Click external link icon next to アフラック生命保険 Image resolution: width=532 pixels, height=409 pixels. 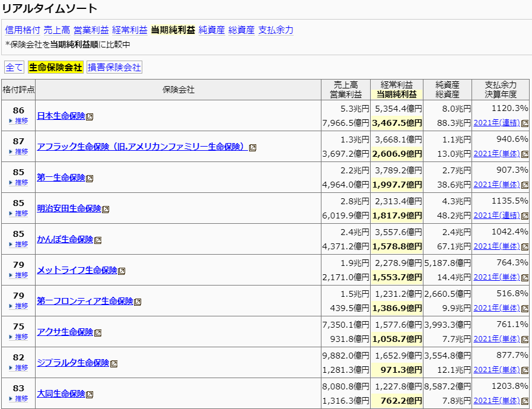coord(253,148)
